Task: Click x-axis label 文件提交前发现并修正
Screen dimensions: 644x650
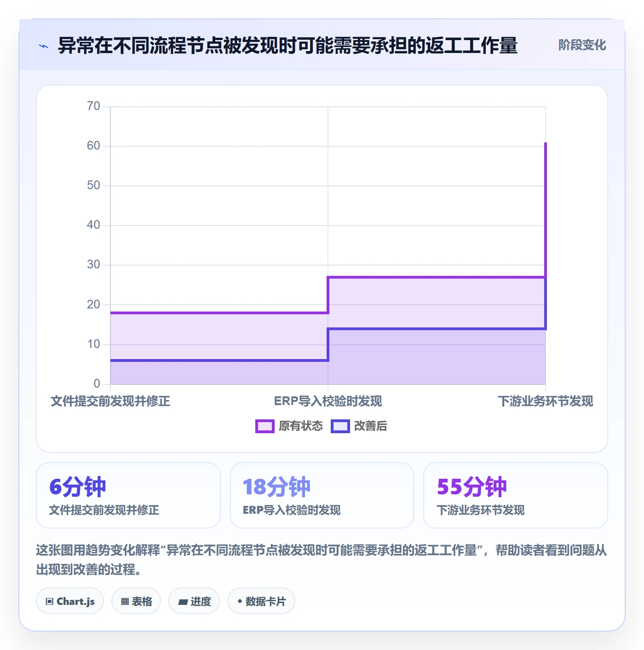Action: (x=110, y=401)
